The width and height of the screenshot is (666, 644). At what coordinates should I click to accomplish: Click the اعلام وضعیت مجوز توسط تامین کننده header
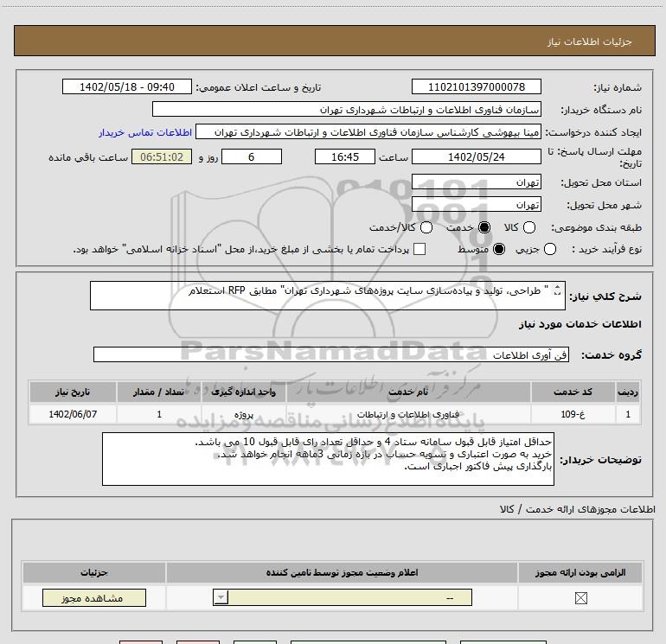(342, 572)
